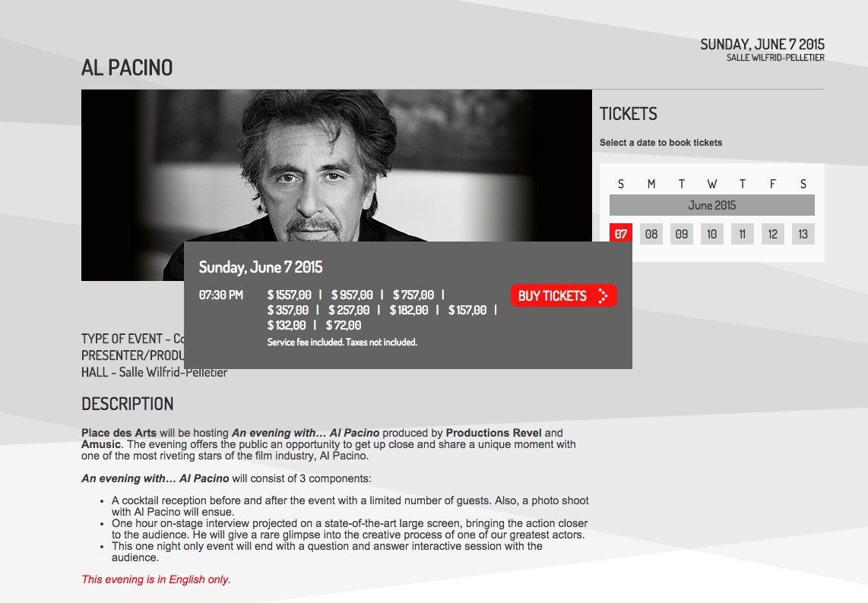Select date 08 in the calendar
Screen dimensions: 868x603
(x=651, y=234)
